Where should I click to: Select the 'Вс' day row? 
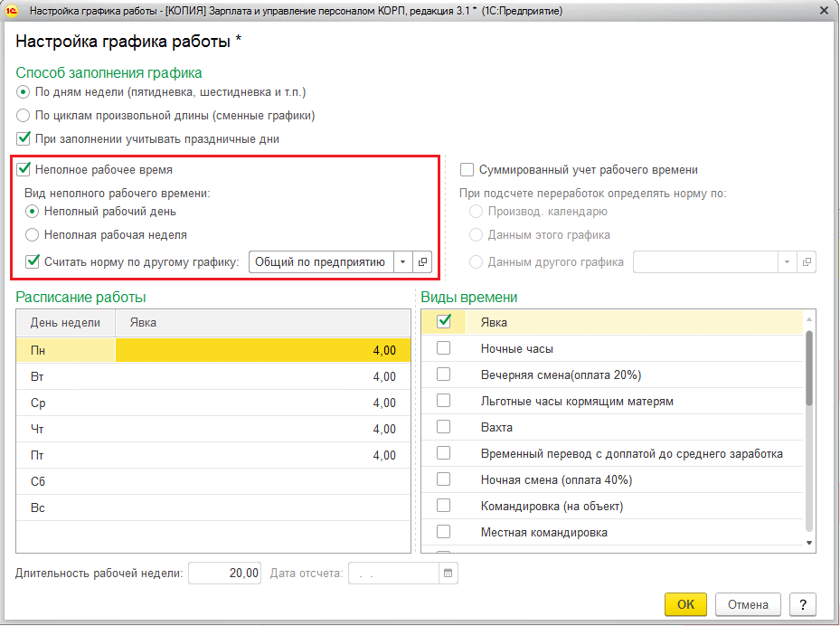(x=213, y=507)
